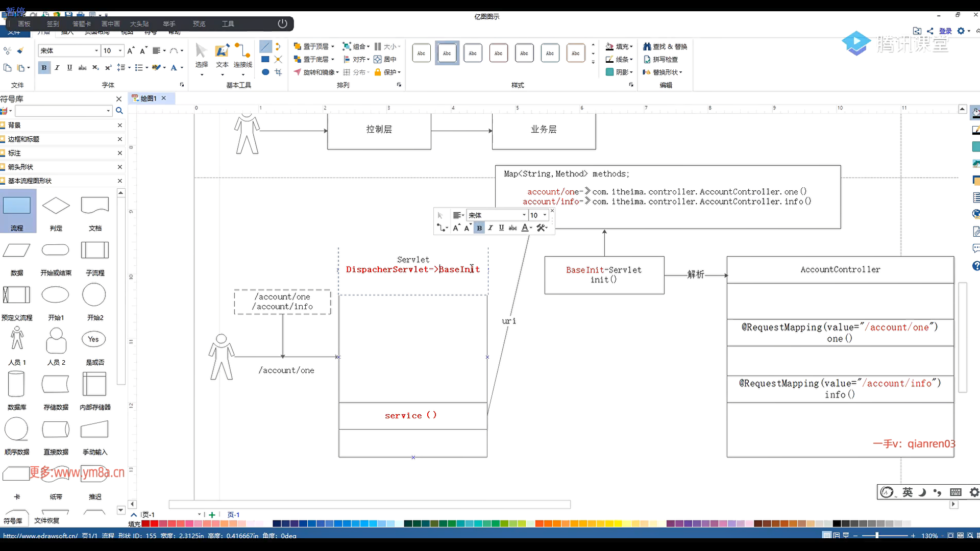This screenshot has width=980, height=551.
Task: Click 文件恢复 button at bottom of panel
Action: (x=47, y=520)
